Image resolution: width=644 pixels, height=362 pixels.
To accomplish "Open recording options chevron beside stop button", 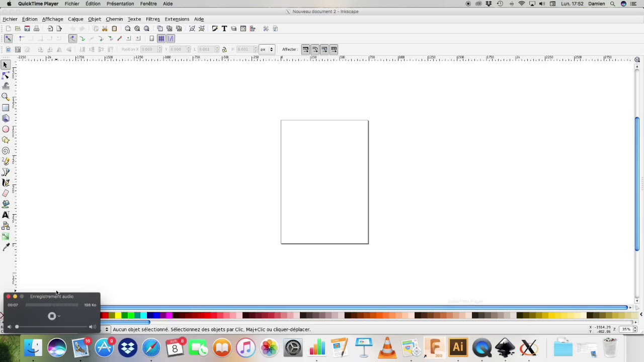I will coord(59,316).
